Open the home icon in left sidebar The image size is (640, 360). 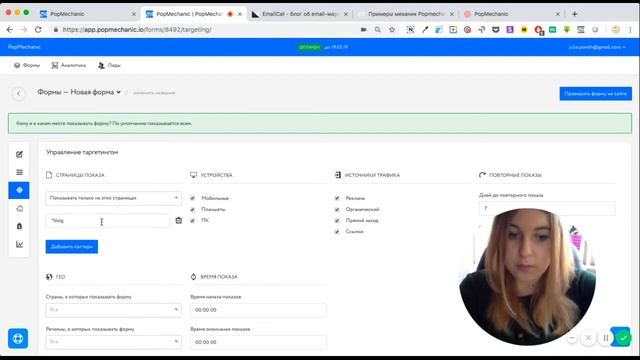pyautogui.click(x=19, y=209)
